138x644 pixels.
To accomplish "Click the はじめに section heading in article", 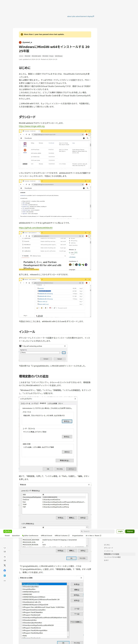I will 25,68.
